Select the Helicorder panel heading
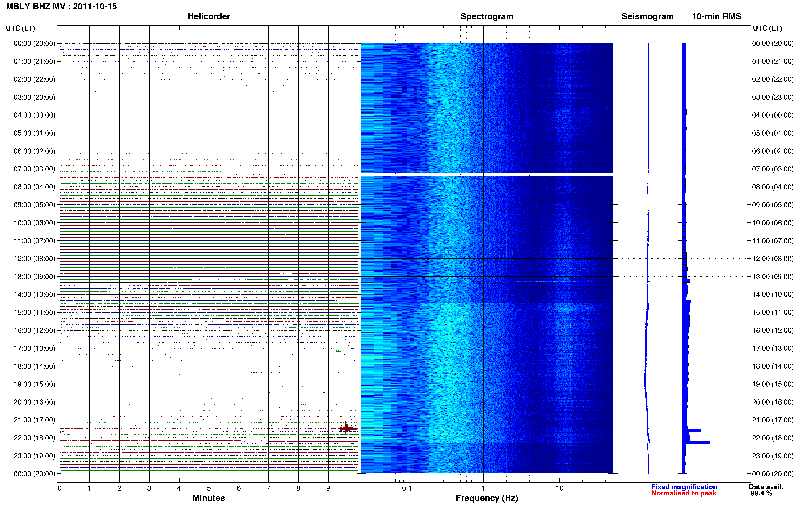 [208, 16]
